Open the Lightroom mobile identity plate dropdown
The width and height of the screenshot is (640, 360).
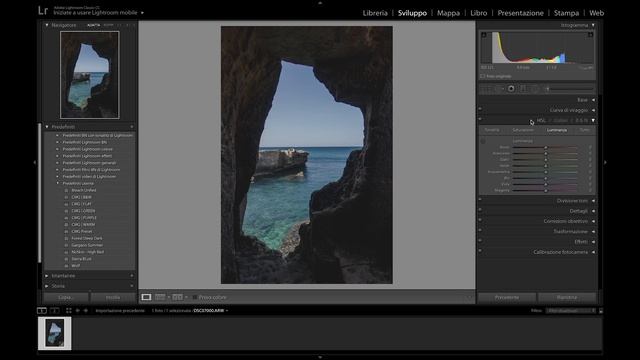point(142,13)
